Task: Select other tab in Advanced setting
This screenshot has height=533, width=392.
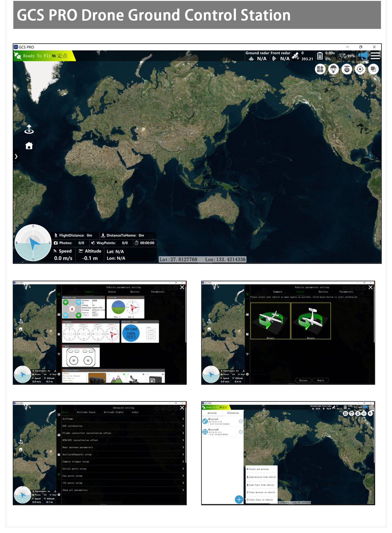Action: (135, 412)
